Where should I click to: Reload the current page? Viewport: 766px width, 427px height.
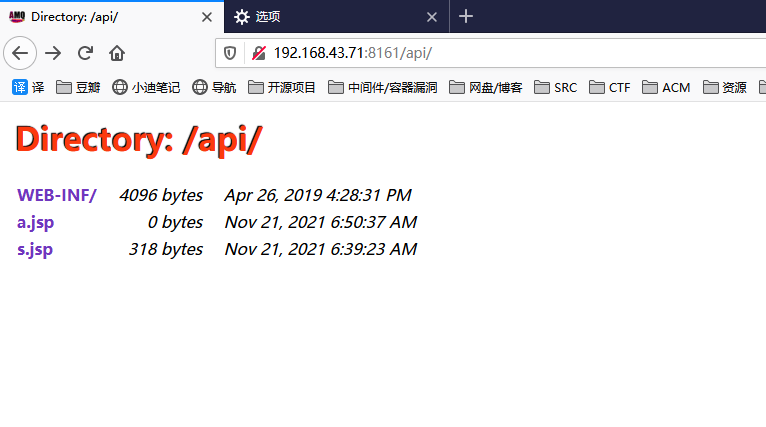[x=85, y=53]
